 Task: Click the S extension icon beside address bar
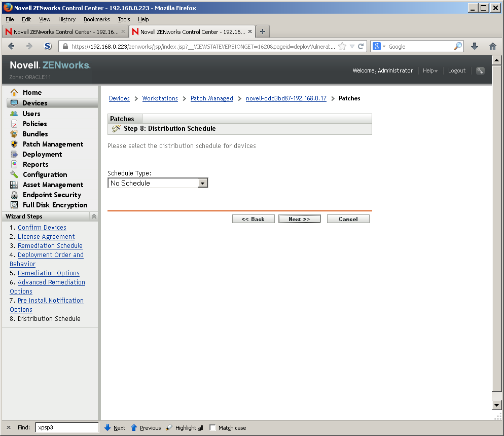point(48,46)
